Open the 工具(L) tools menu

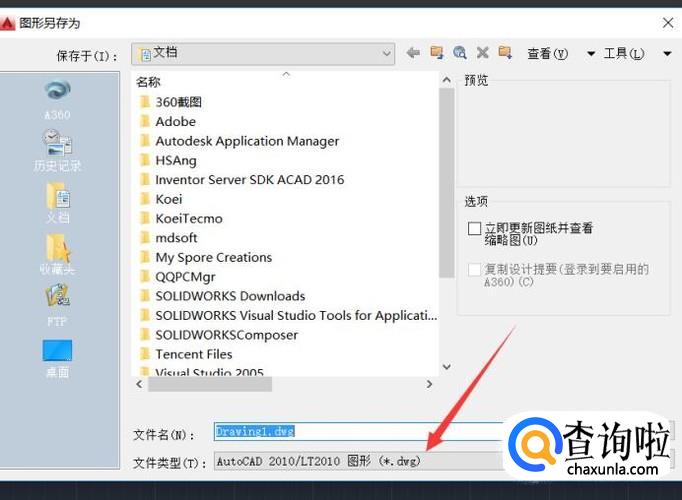tap(623, 53)
